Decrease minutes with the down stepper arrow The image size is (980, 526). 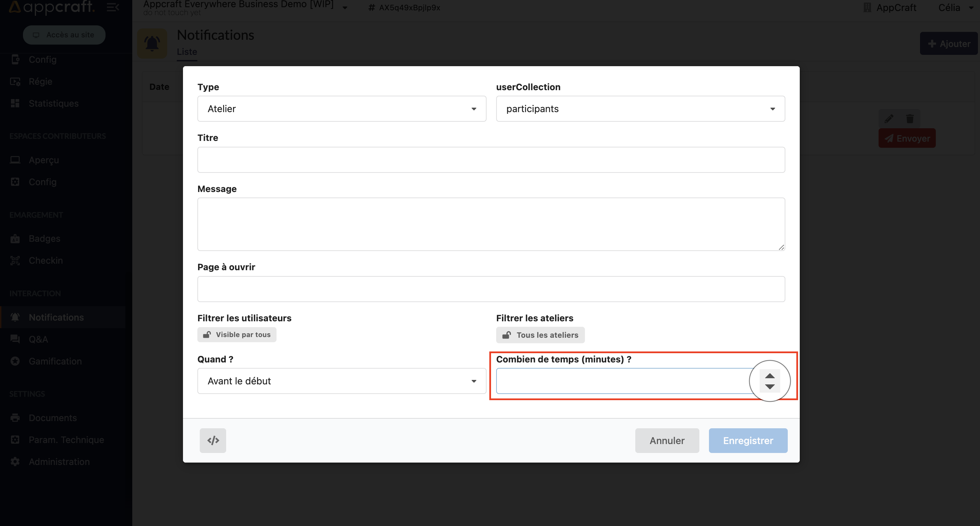tap(770, 386)
